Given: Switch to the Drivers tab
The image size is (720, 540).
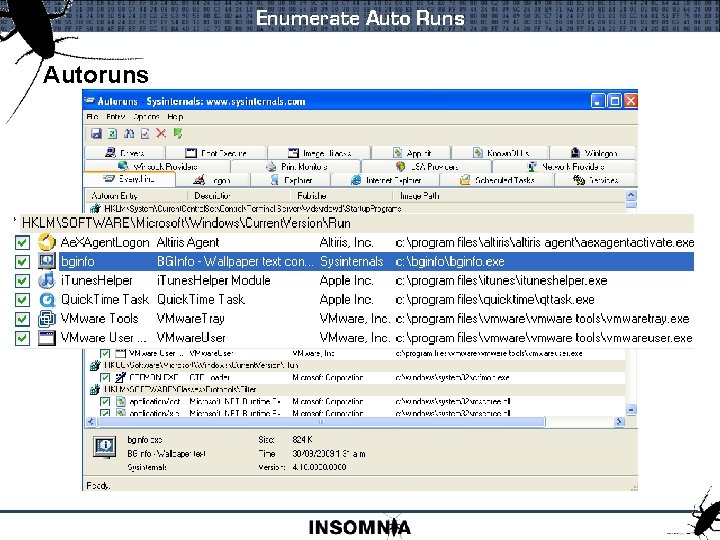Looking at the screenshot, I should [x=124, y=153].
